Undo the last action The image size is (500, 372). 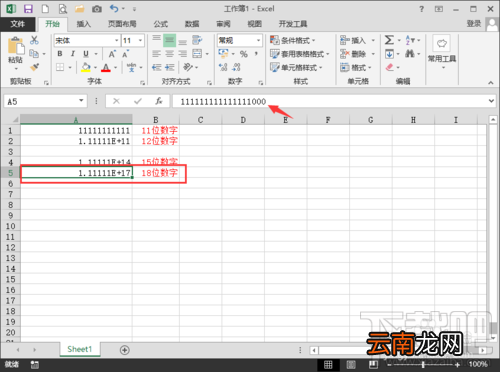[114, 9]
